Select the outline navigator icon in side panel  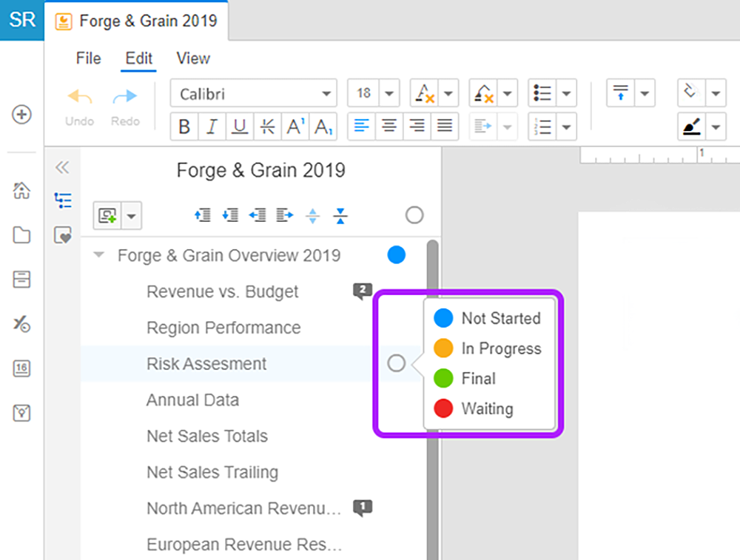point(63,200)
